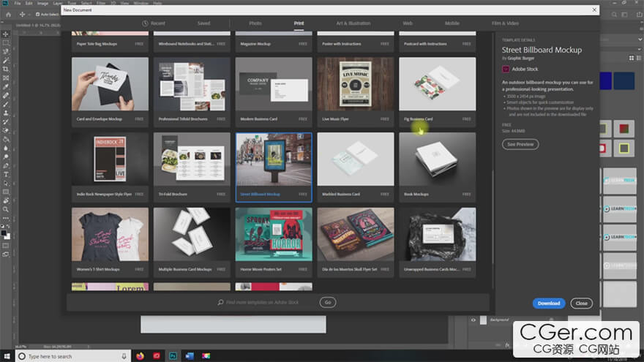Select the Healing Brush tool
Image resolution: width=644 pixels, height=362 pixels.
[x=6, y=95]
